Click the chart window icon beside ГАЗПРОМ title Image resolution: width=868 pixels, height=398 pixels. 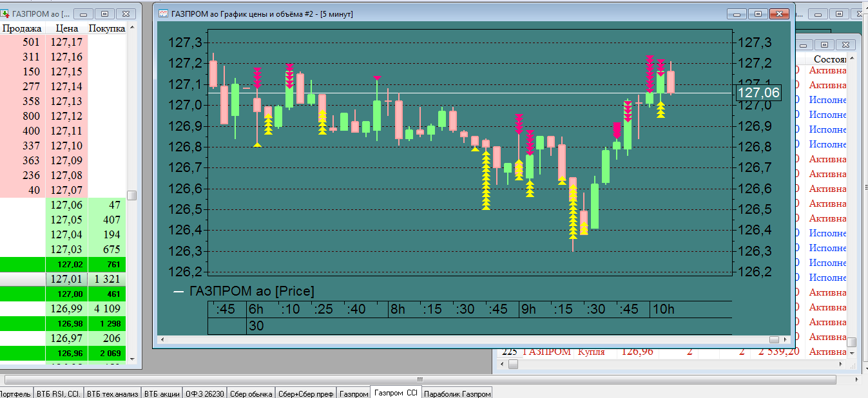(164, 13)
